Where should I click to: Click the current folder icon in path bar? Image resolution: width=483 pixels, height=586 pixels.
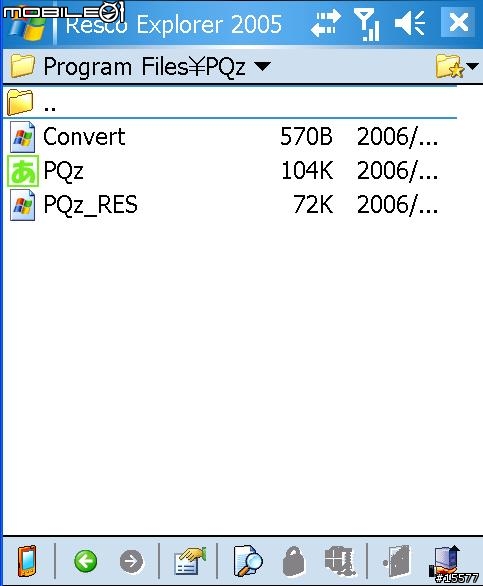(x=22, y=66)
